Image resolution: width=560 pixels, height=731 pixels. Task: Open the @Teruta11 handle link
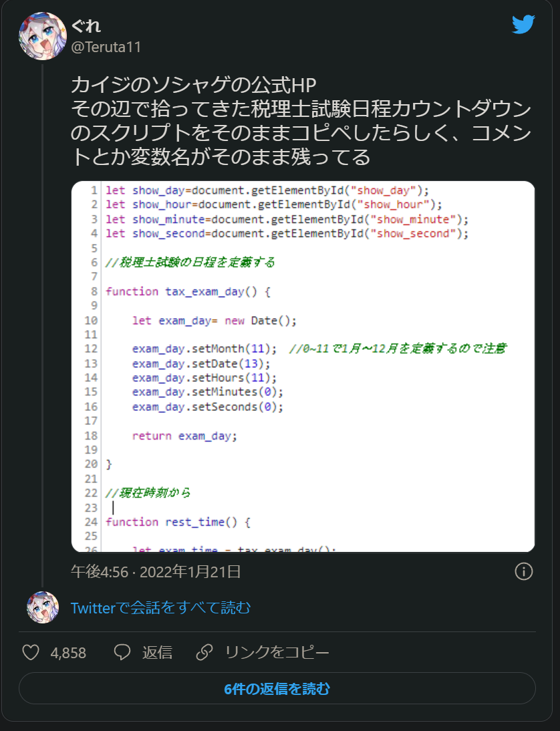tap(106, 47)
